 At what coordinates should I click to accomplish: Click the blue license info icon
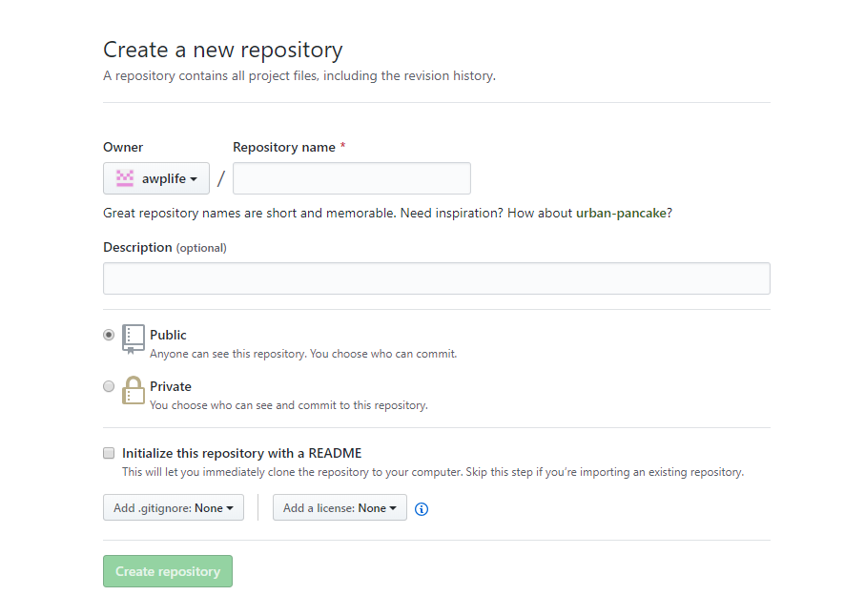422,509
